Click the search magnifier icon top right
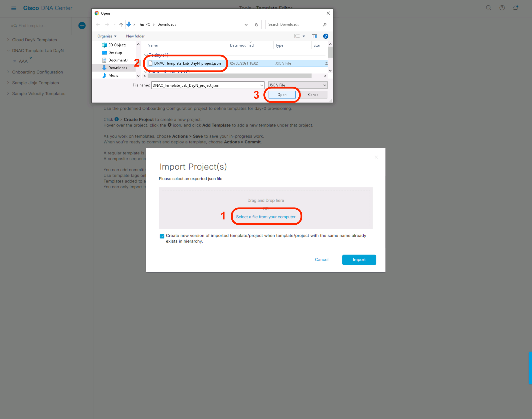Image resolution: width=532 pixels, height=419 pixels. click(488, 8)
